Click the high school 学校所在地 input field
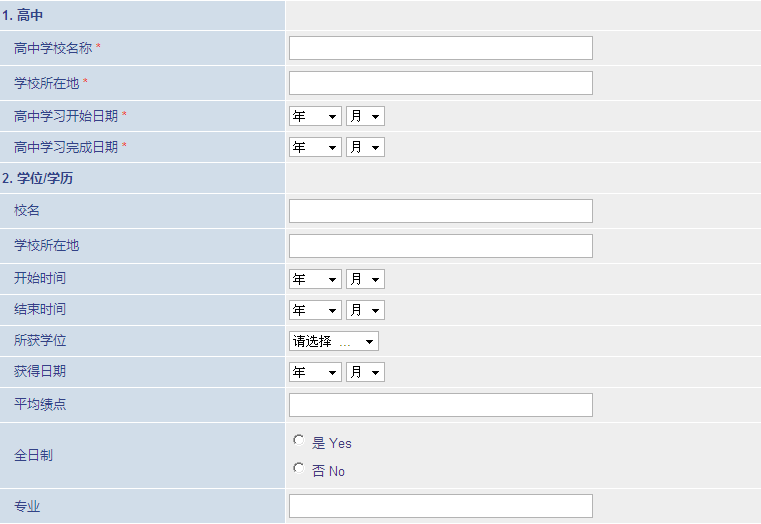761x524 pixels. pos(441,83)
